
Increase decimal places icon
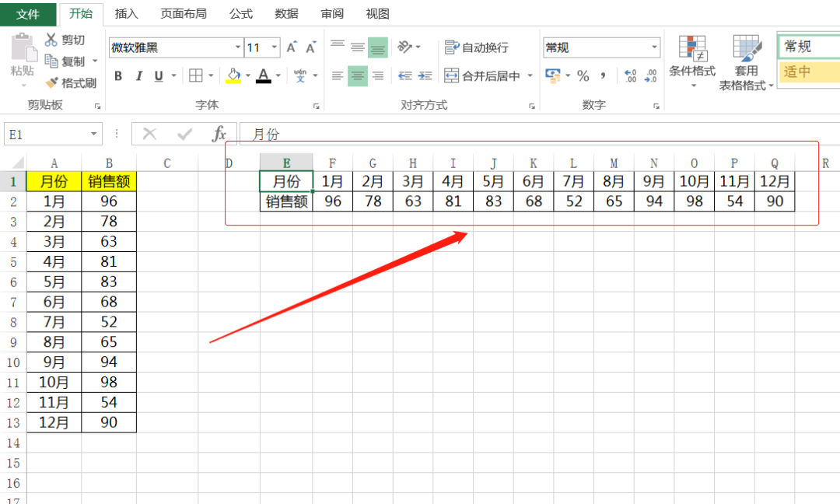(x=631, y=75)
